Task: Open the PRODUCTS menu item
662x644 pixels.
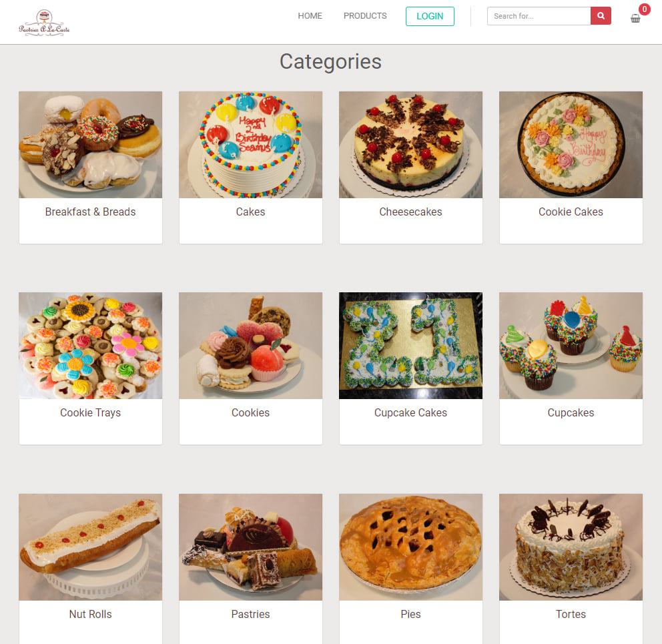Action: [x=365, y=16]
